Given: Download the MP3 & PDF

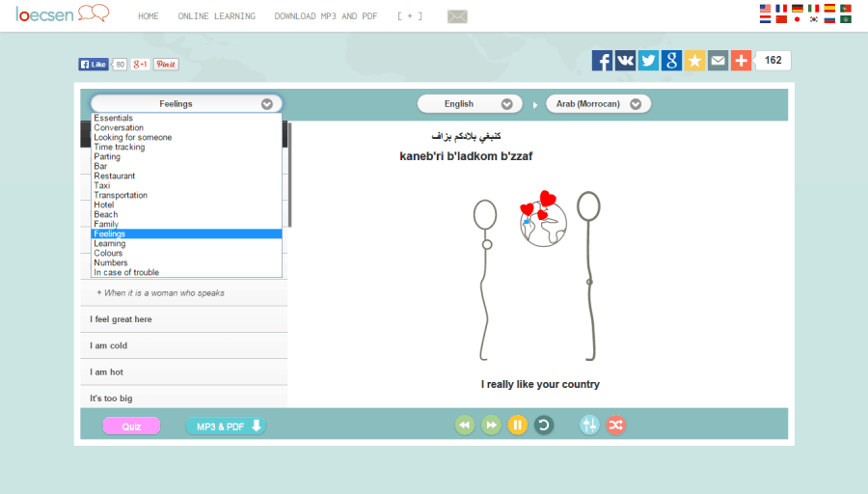Looking at the screenshot, I should click(226, 425).
